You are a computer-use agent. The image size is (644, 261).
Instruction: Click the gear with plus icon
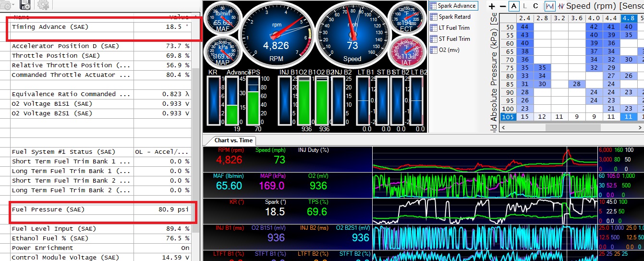click(43, 5)
